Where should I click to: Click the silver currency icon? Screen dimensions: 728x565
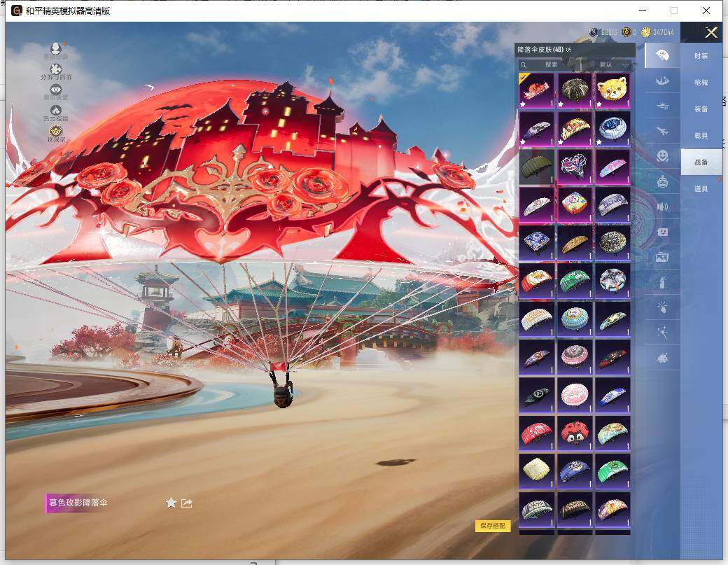point(594,32)
